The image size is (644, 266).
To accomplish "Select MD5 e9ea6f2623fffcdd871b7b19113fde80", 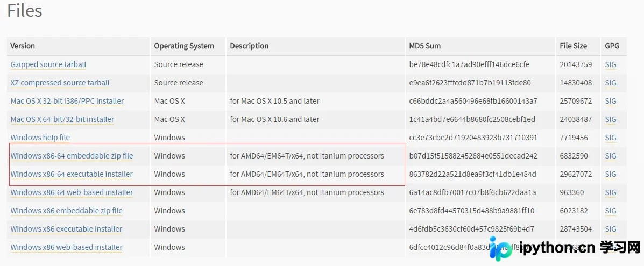I will (470, 83).
